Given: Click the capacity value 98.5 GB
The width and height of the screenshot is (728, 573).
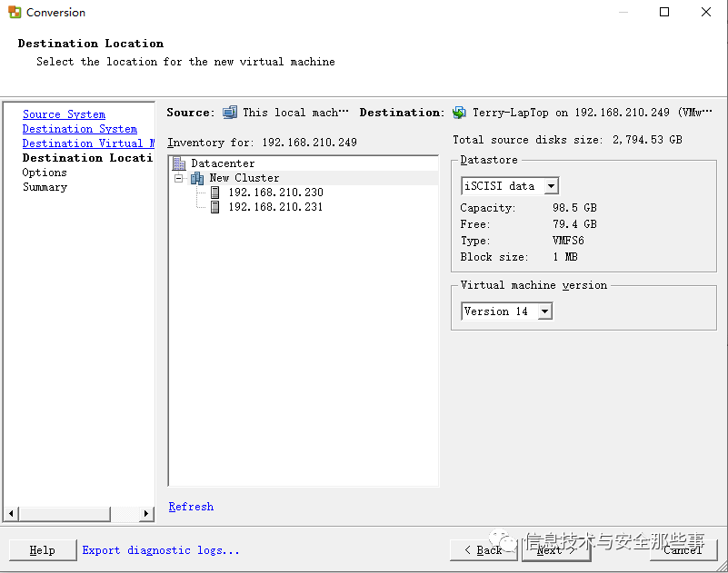Looking at the screenshot, I should (574, 208).
